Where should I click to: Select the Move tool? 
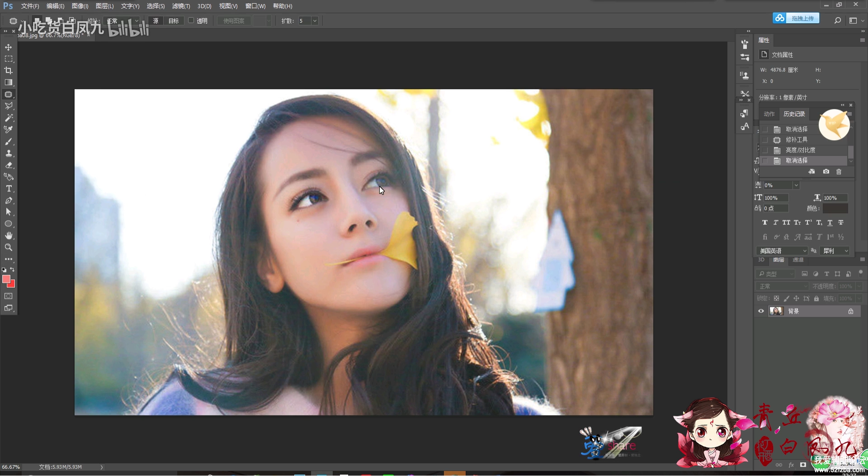[x=9, y=47]
